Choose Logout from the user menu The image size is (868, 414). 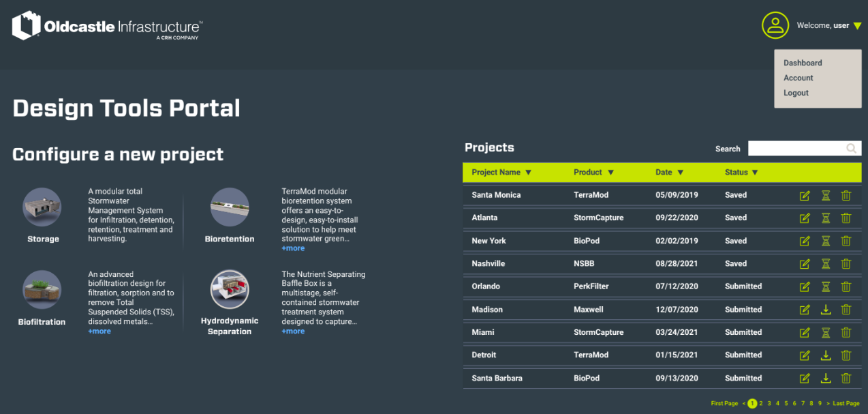tap(796, 93)
